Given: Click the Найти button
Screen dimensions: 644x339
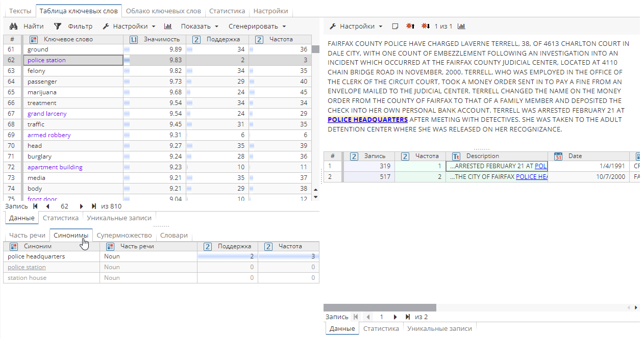Looking at the screenshot, I should [x=27, y=26].
